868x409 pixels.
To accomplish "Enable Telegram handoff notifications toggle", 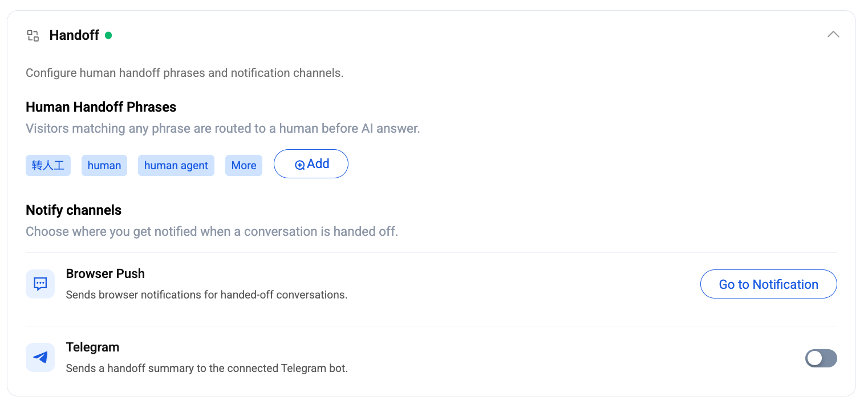I will click(821, 358).
